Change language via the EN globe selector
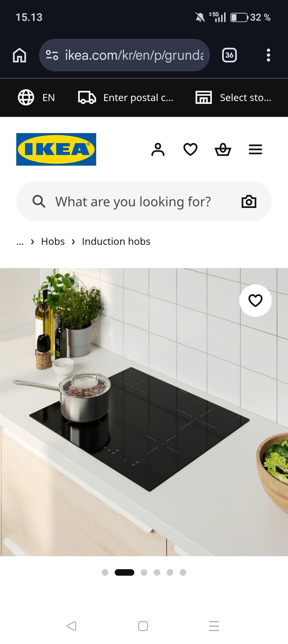 click(36, 98)
